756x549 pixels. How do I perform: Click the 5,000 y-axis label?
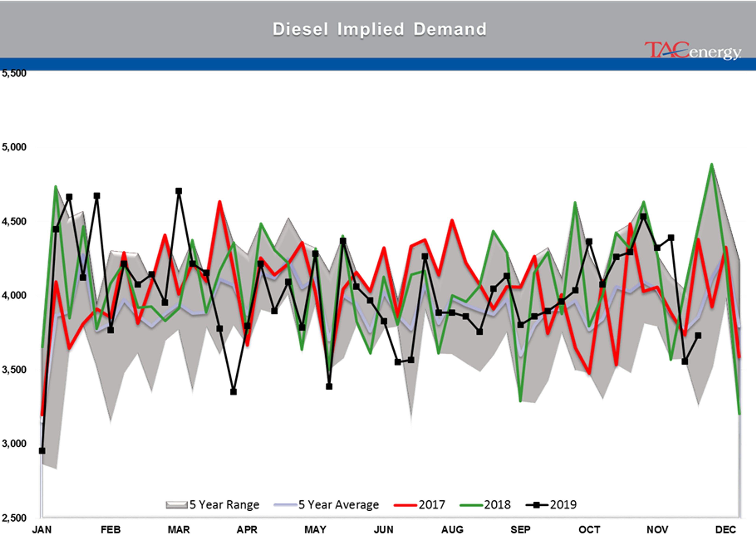[x=14, y=147]
